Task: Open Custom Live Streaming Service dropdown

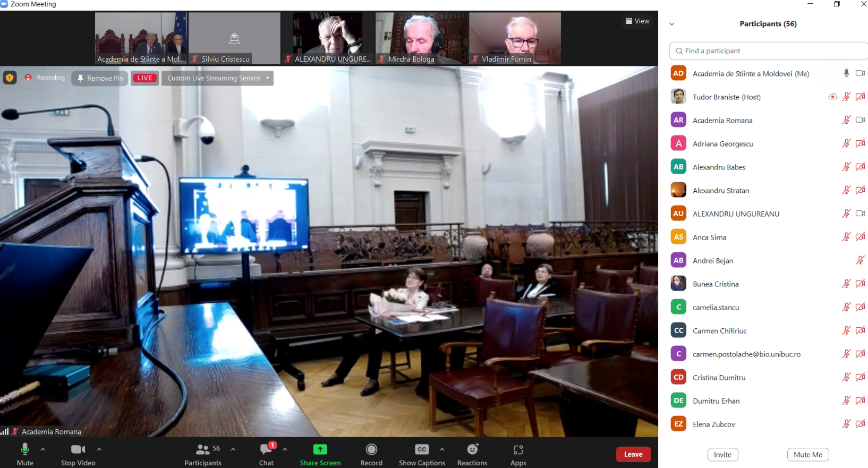Action: pyautogui.click(x=217, y=78)
